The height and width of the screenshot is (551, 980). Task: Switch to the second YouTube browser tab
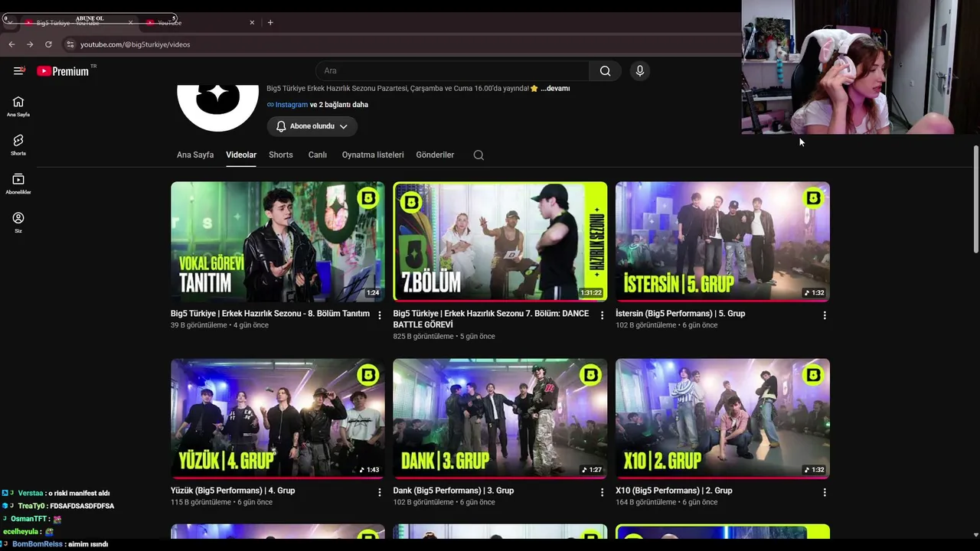coord(199,22)
